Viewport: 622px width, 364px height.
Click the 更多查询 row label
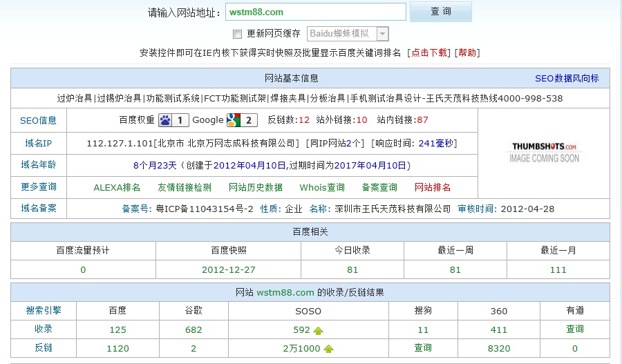point(39,186)
